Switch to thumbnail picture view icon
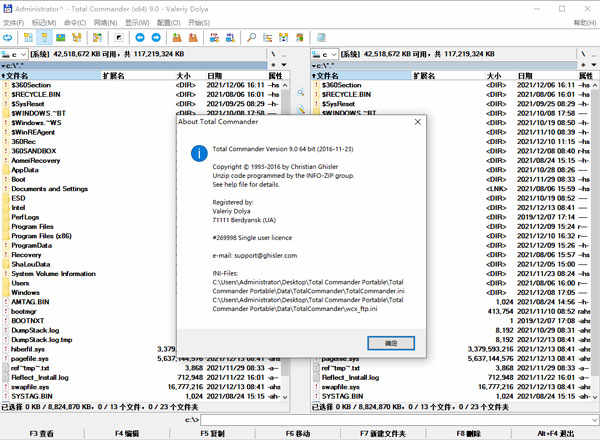 [60, 37]
